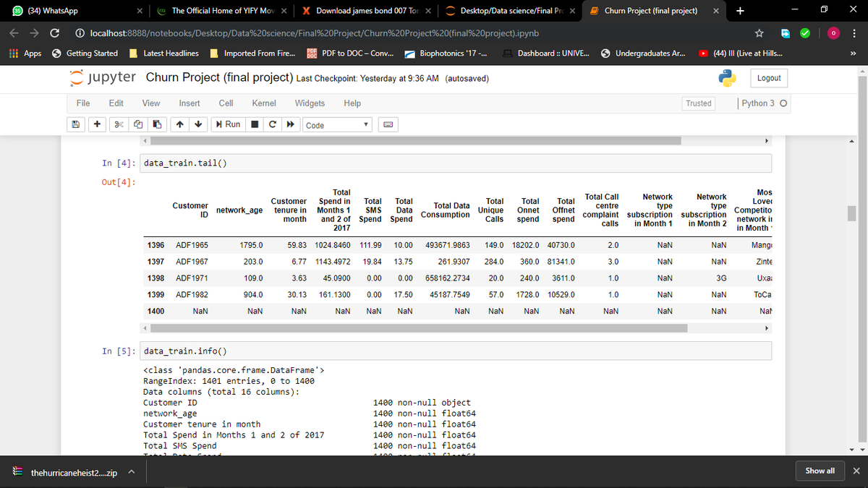This screenshot has height=488, width=868.
Task: Click Show all downloads
Action: (x=820, y=471)
